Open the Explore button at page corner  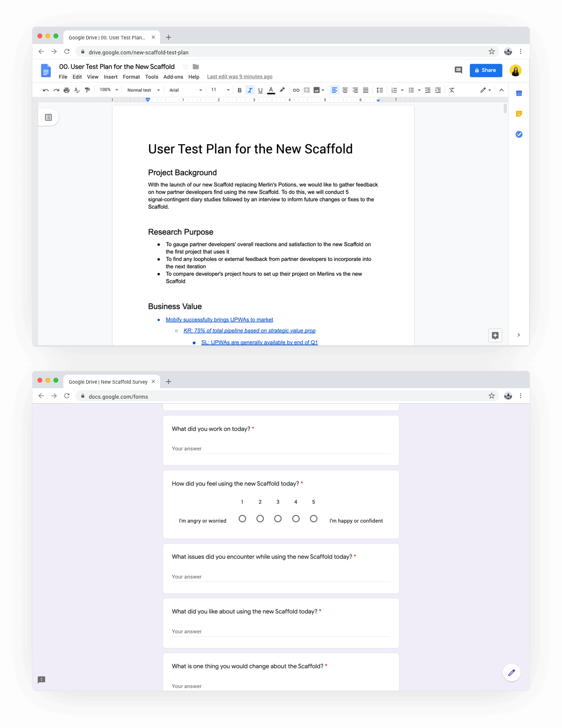point(495,335)
